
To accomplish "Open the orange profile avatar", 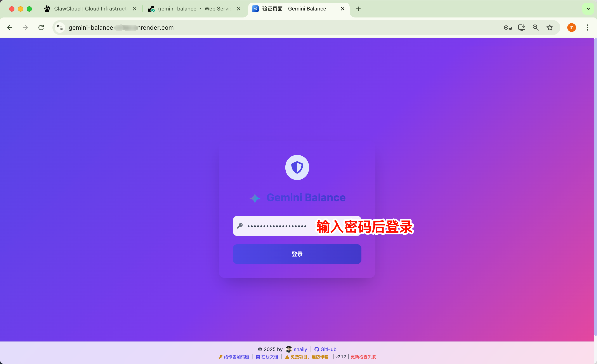I will (x=571, y=28).
